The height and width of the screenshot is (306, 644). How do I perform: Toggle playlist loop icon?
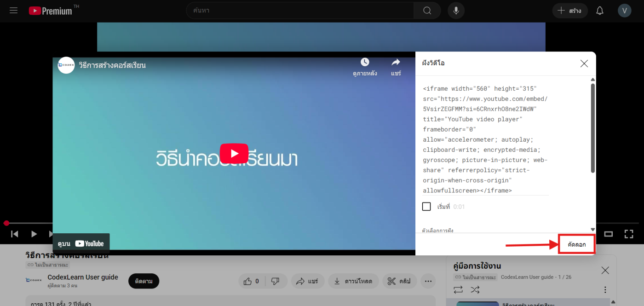click(458, 289)
